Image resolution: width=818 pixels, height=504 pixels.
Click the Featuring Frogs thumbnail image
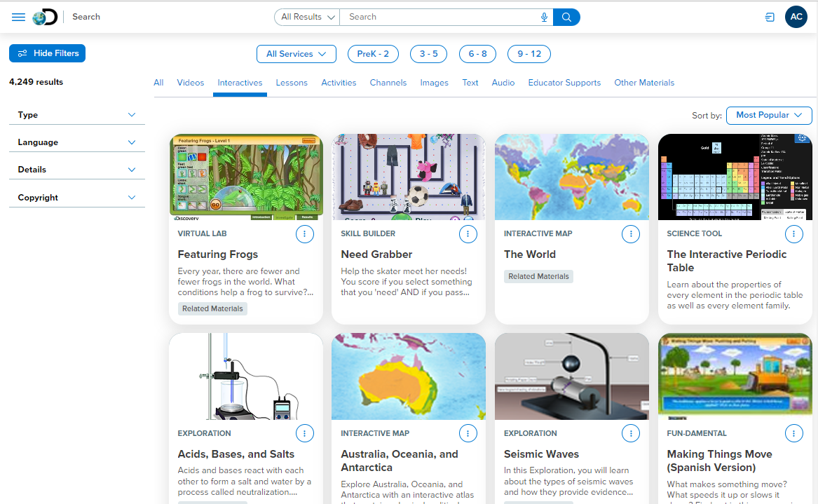pos(246,177)
